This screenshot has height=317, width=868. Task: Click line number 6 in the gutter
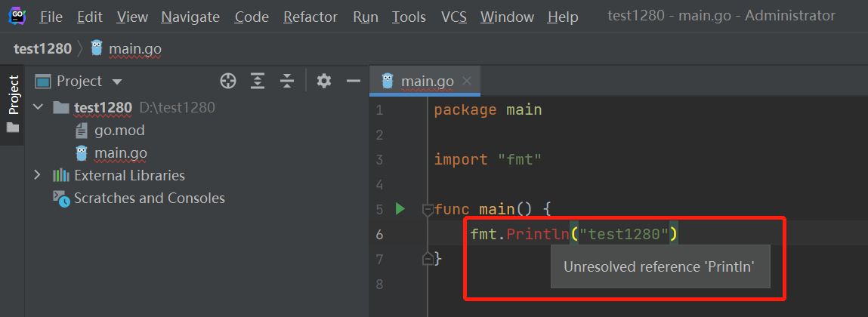379,235
